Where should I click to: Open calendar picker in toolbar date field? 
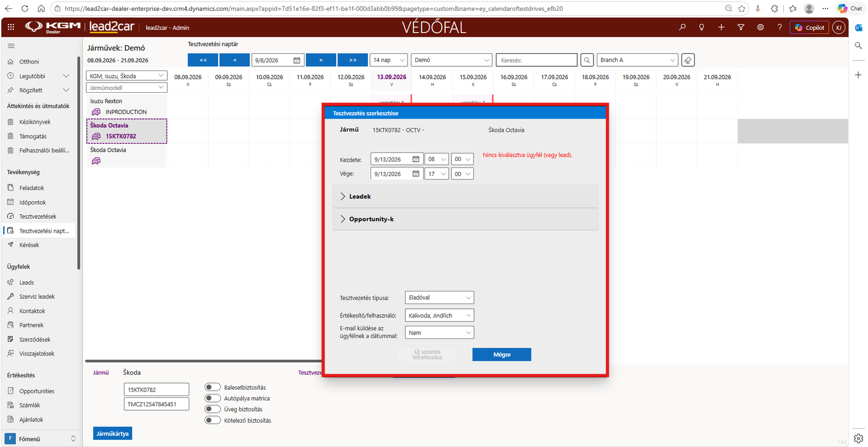(x=297, y=60)
